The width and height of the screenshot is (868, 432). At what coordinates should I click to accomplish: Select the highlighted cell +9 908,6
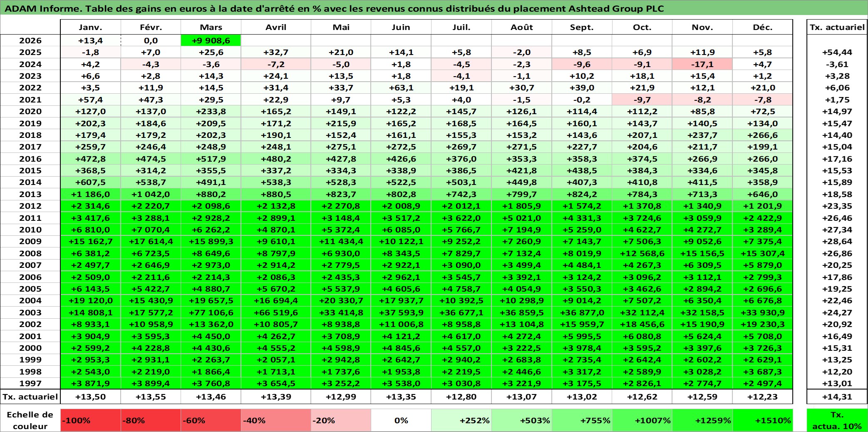click(211, 40)
